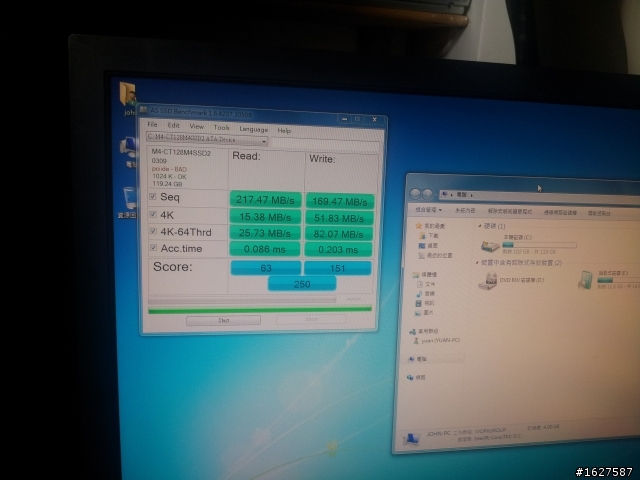Click the Forward arrow in the Explorer window
Viewport: 640px width, 480px height.
click(427, 194)
